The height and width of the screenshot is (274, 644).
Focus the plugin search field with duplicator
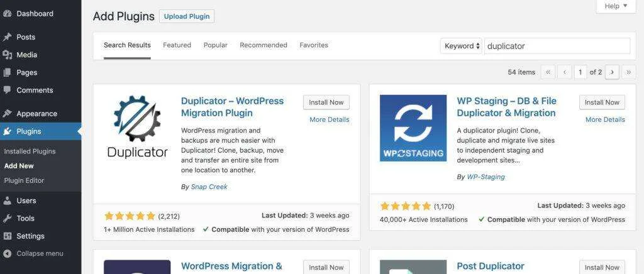tap(557, 46)
